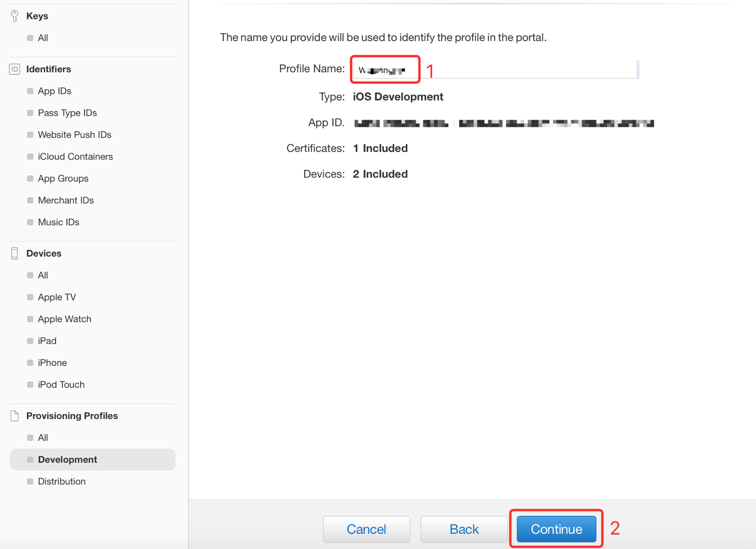This screenshot has width=756, height=549.
Task: Open All provisioning profiles
Action: (43, 438)
